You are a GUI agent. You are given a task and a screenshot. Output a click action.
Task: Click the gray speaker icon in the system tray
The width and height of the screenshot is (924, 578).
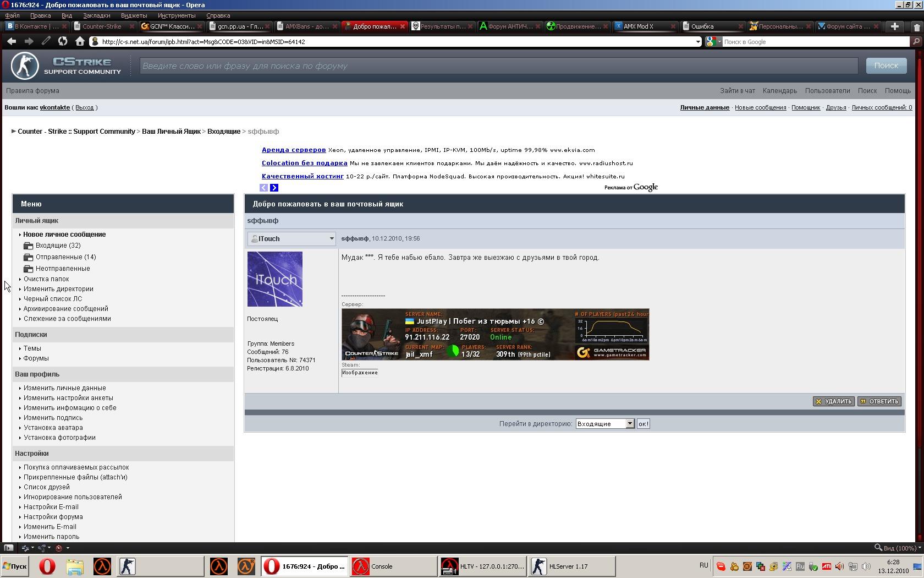coord(866,566)
